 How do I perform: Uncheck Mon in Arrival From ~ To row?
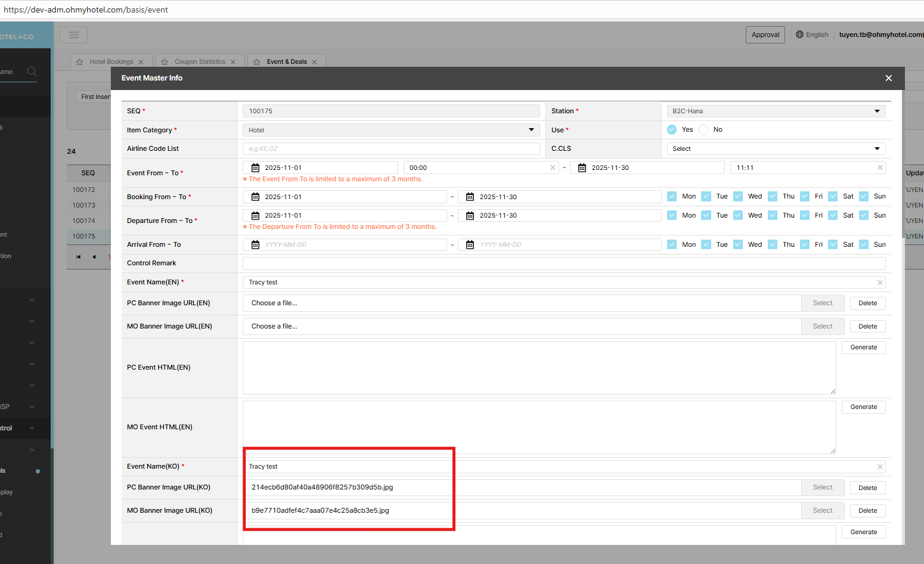tap(672, 244)
